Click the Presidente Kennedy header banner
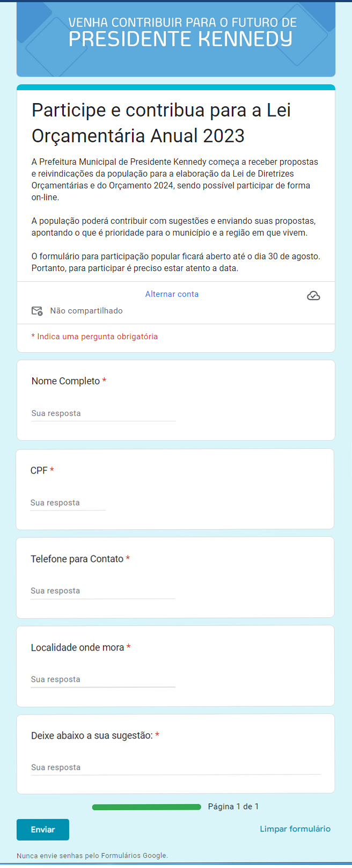 [176, 39]
